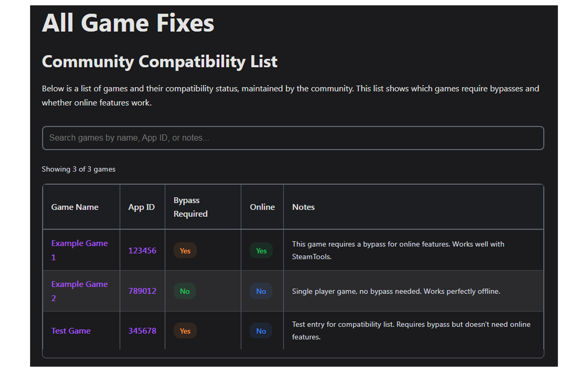Sort by the Online column header

coord(262,207)
